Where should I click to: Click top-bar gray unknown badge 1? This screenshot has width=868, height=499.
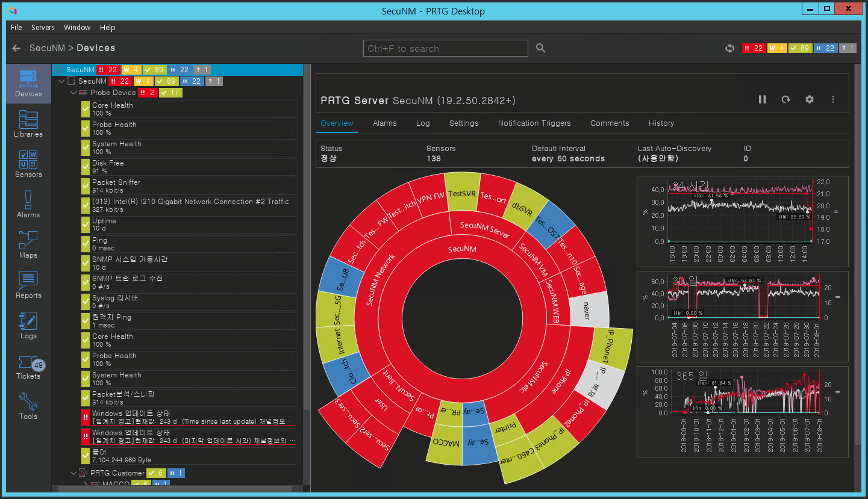point(848,48)
